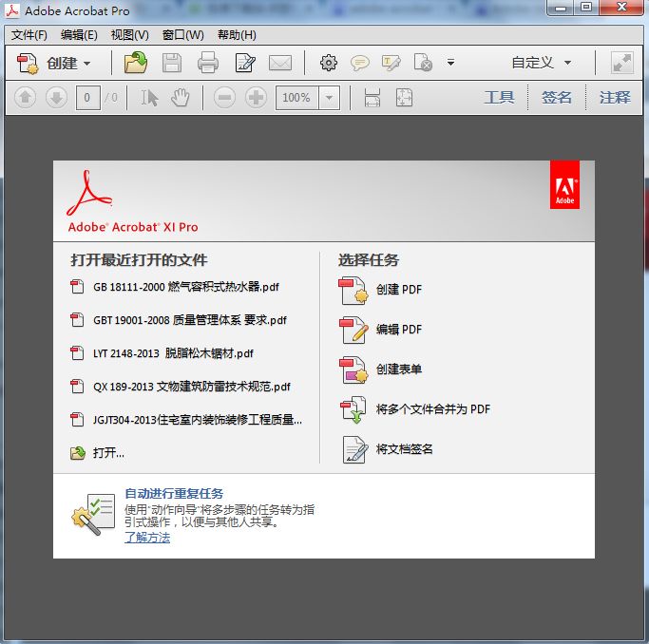Click the Fit width scrolling icon
Viewport: 649px width, 644px height.
click(x=372, y=98)
